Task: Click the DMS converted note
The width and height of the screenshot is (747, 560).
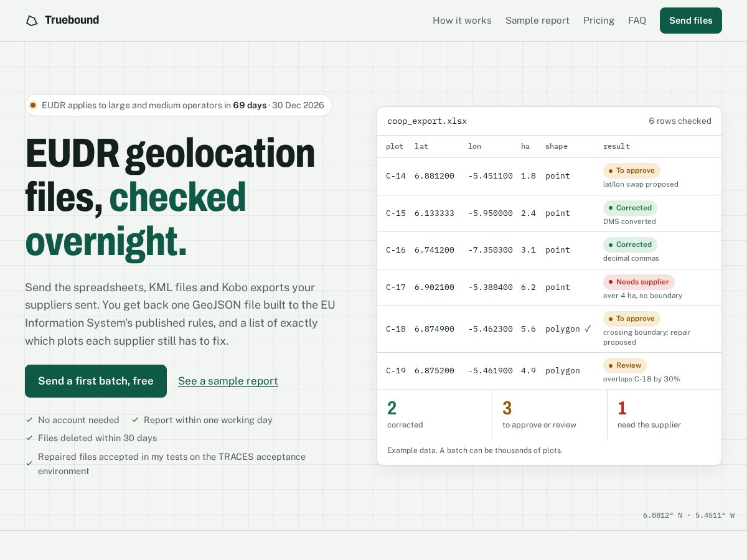Action: click(x=629, y=222)
